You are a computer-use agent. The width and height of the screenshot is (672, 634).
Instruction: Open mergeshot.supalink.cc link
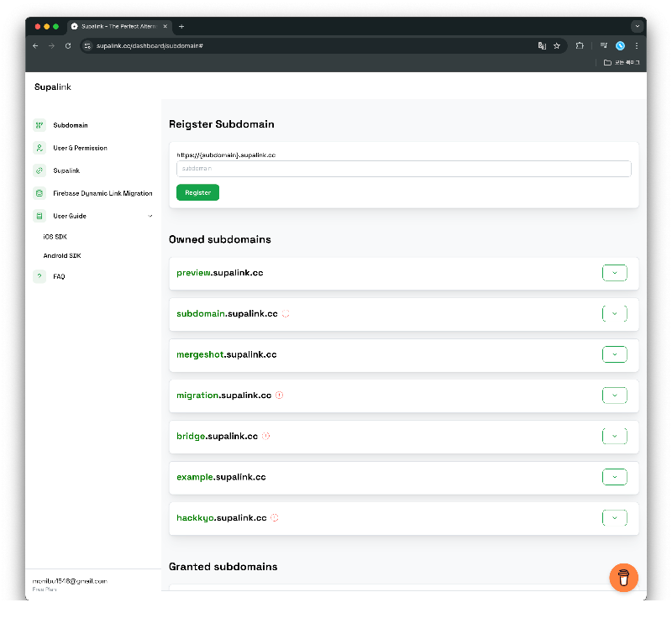point(227,354)
